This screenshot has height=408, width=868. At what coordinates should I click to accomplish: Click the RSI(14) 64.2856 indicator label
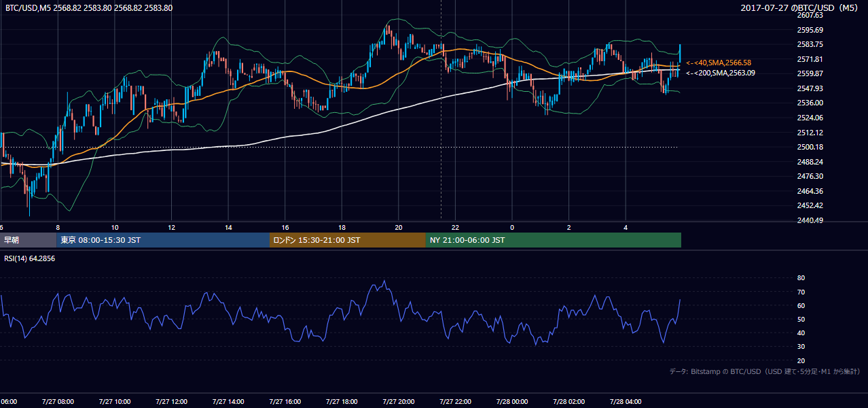click(x=31, y=258)
